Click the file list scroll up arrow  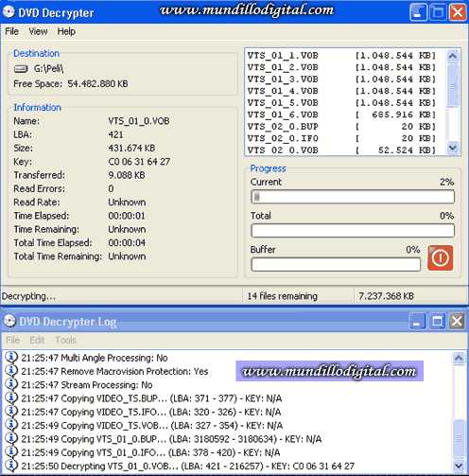pos(453,56)
